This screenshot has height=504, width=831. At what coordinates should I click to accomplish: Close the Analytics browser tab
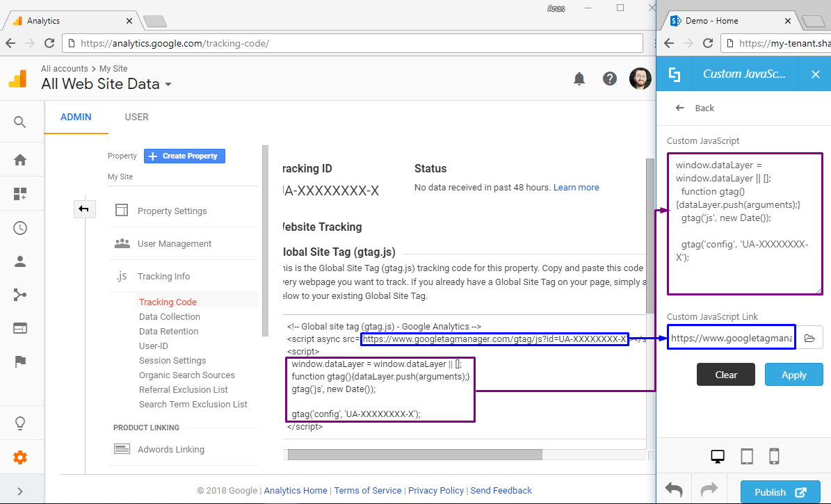(x=129, y=21)
